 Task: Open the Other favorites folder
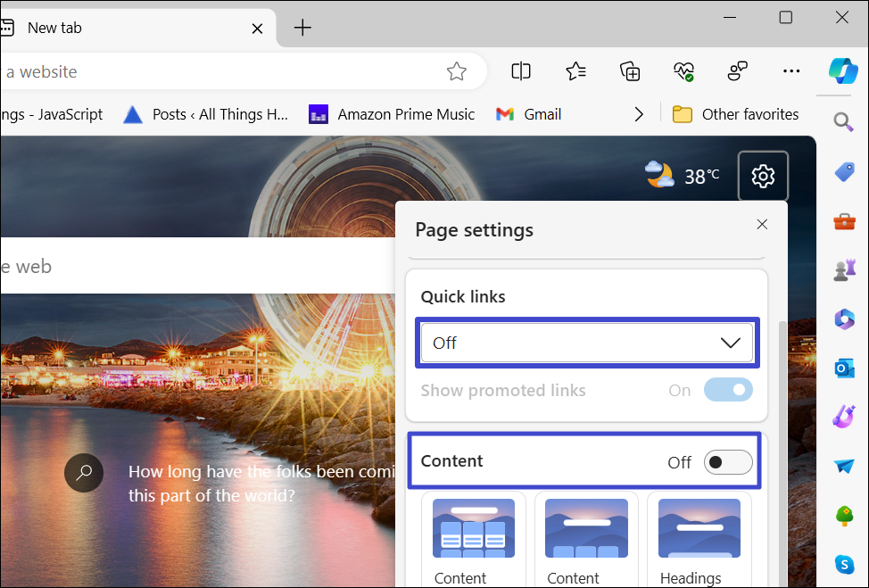click(x=736, y=114)
